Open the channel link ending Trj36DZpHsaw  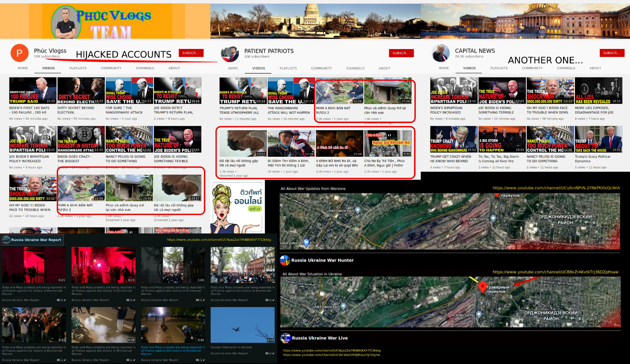point(556,272)
